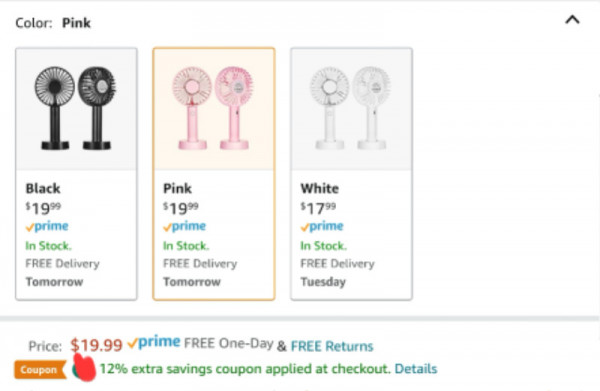
Task: Select the Pink fan thumbnail image
Action: click(214, 109)
